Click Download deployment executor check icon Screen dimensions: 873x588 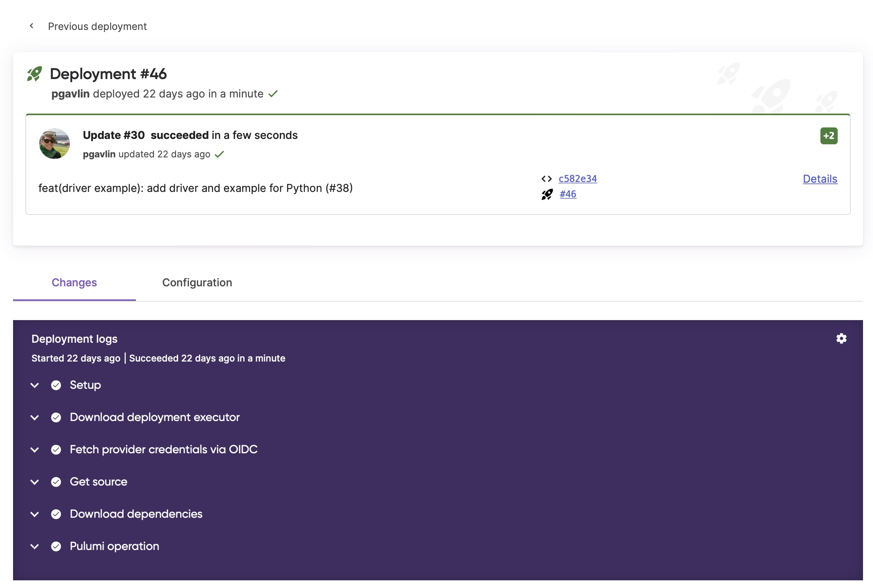(56, 418)
